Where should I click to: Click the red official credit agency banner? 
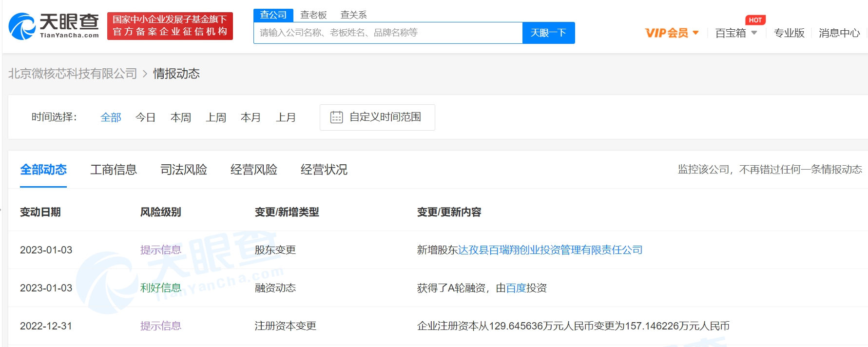[x=170, y=26]
